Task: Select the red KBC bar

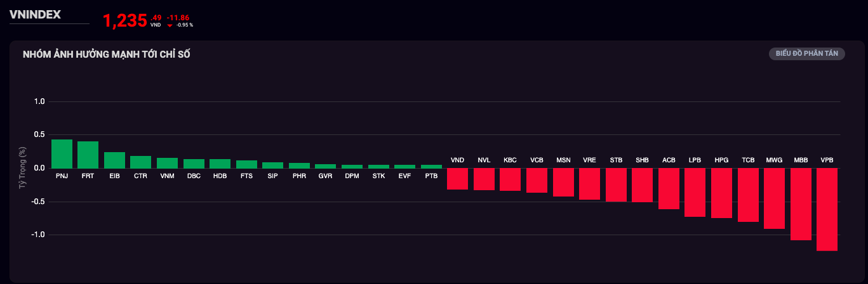Action: coord(510,179)
